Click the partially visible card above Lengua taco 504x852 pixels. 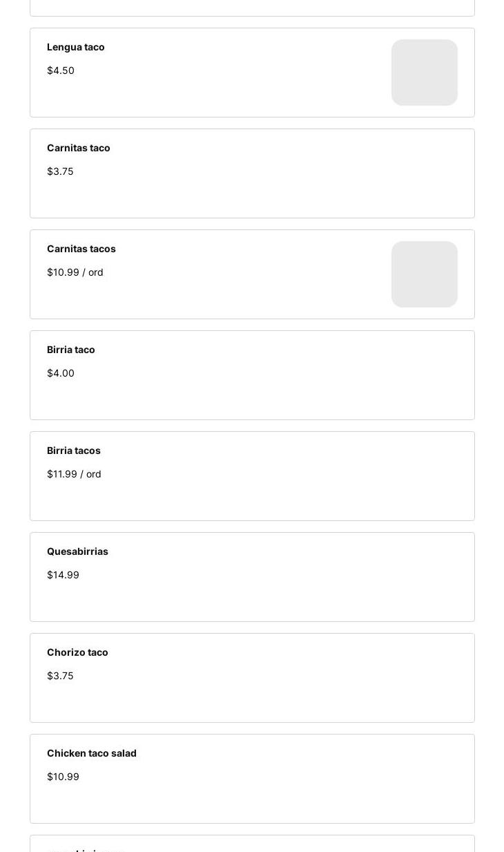pyautogui.click(x=252, y=8)
